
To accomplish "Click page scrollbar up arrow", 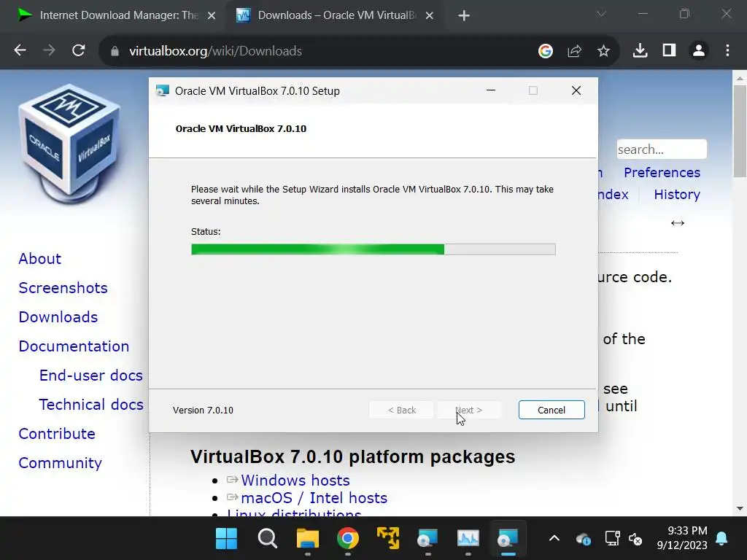I will click(740, 78).
